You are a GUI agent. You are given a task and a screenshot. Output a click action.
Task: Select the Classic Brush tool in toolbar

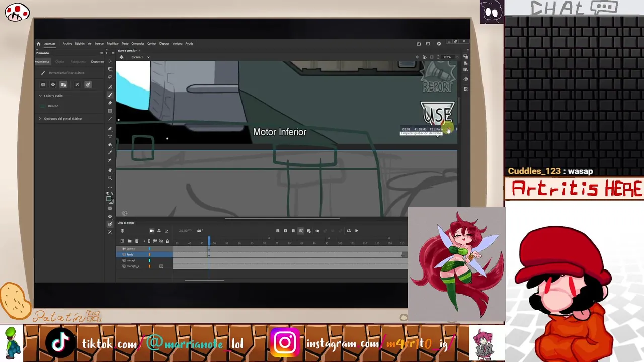(x=110, y=95)
